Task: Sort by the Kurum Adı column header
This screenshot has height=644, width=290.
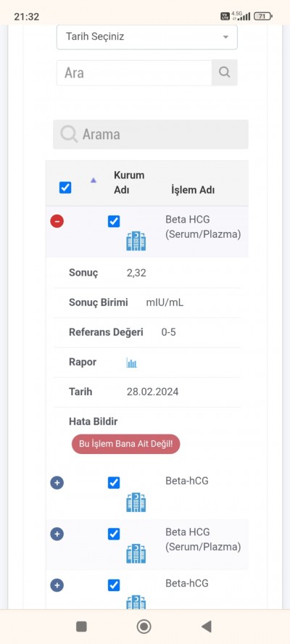Action: tap(129, 183)
